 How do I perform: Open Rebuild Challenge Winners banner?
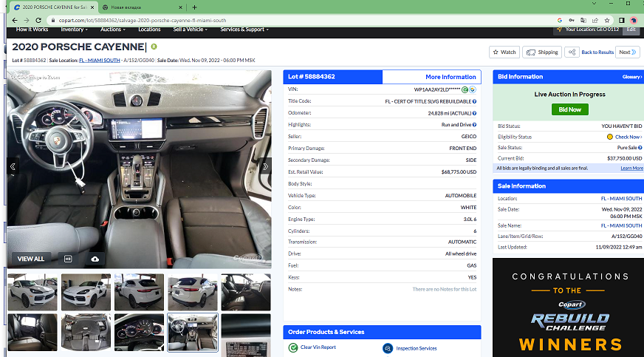(x=568, y=307)
